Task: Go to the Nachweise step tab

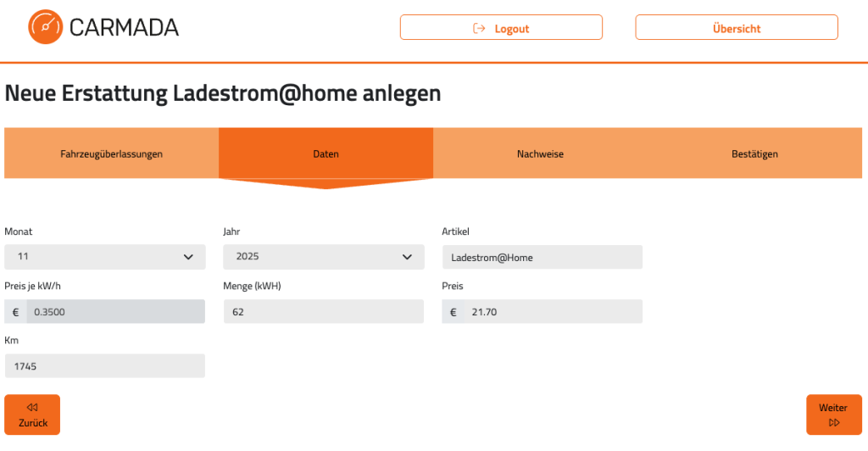Action: [x=540, y=154]
